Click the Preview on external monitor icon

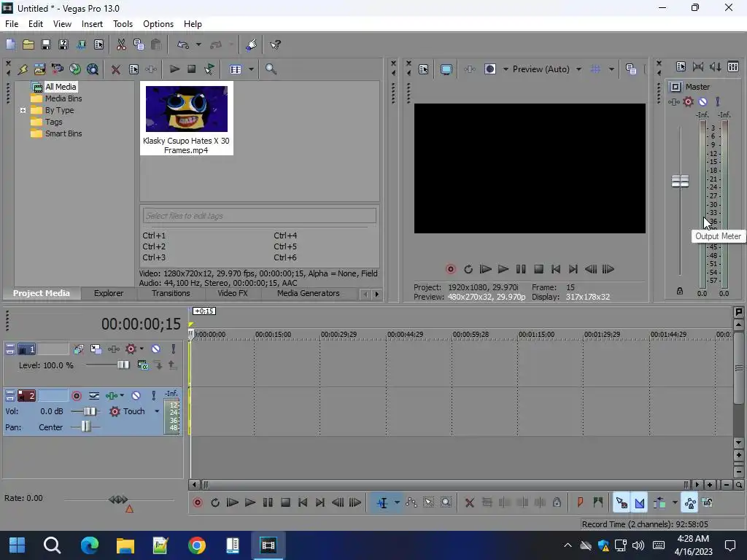(x=446, y=69)
